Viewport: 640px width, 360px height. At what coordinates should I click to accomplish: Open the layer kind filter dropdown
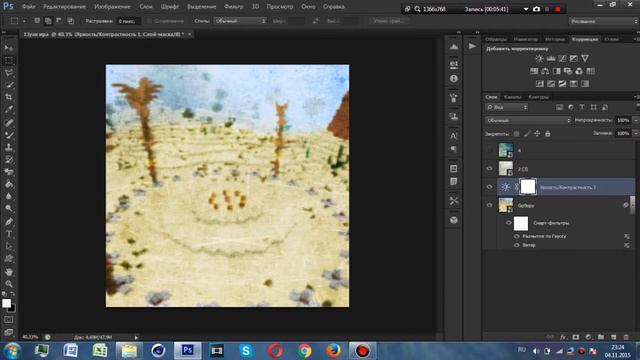pyautogui.click(x=507, y=107)
